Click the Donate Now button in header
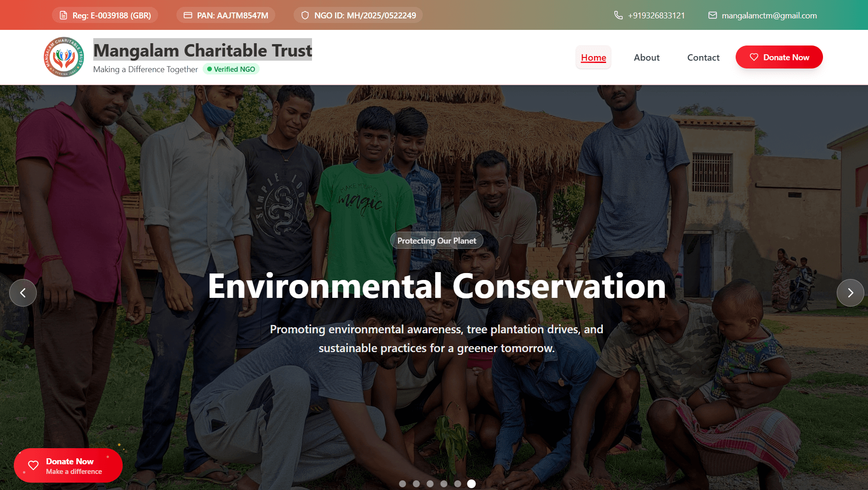This screenshot has height=490, width=868. coord(779,57)
